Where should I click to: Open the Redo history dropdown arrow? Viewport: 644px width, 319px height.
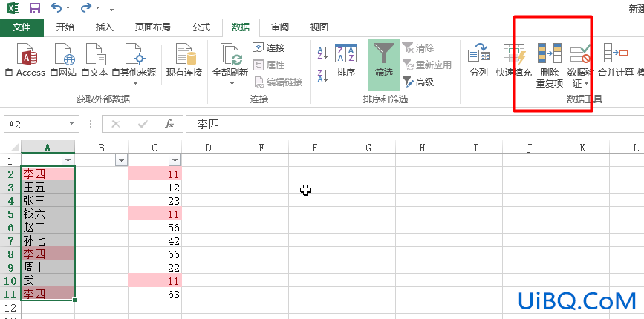(97, 8)
